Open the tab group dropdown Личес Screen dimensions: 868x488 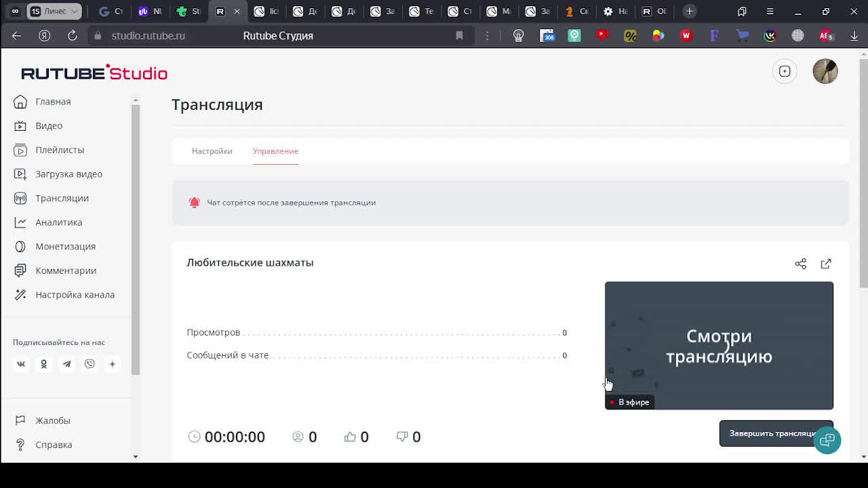[x=55, y=12]
